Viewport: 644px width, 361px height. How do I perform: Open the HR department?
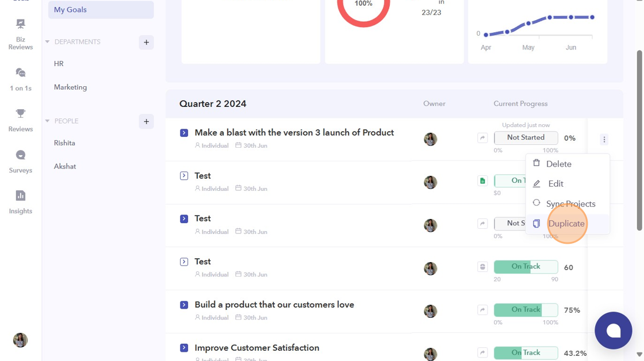click(x=59, y=64)
